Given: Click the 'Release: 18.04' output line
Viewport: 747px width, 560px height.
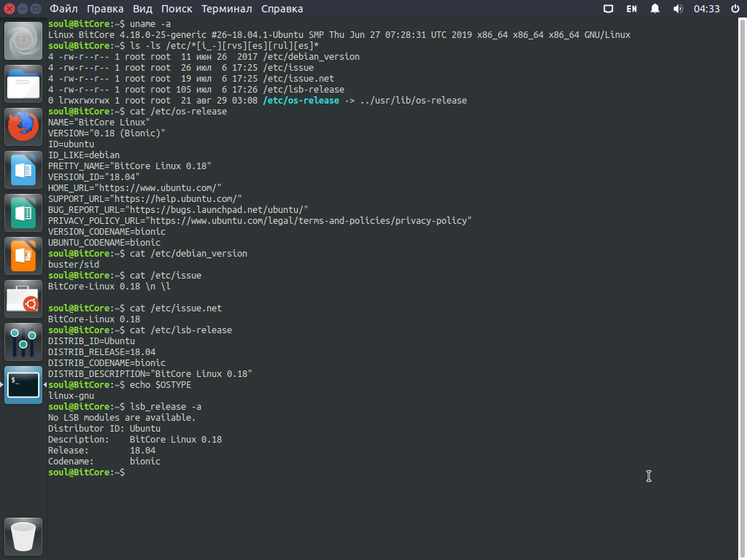Looking at the screenshot, I should pos(101,451).
